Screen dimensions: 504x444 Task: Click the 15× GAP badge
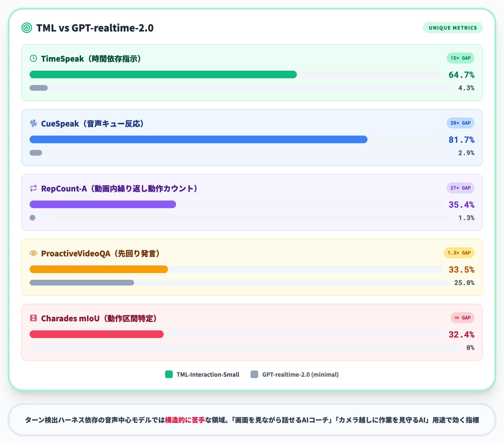pos(460,58)
